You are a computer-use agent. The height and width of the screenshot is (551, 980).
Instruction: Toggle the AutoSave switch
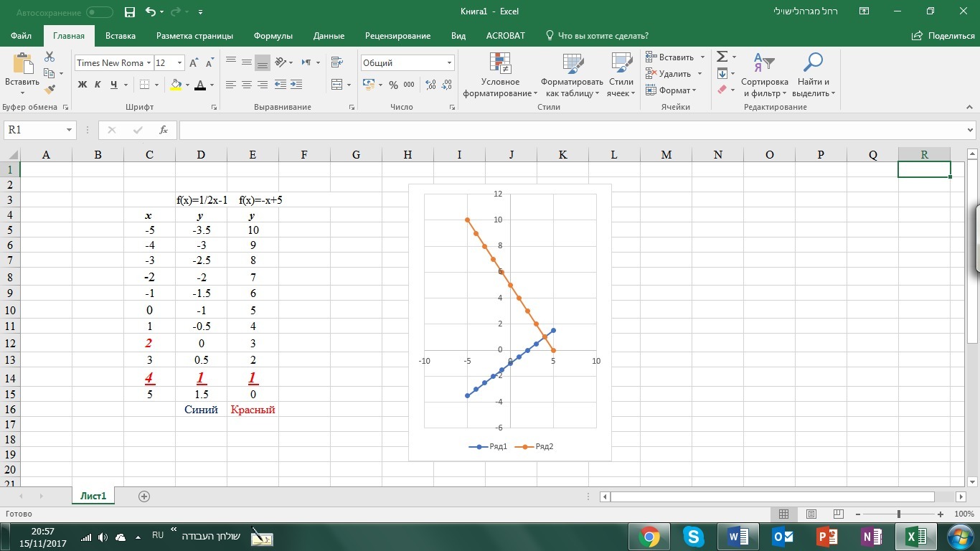click(99, 12)
